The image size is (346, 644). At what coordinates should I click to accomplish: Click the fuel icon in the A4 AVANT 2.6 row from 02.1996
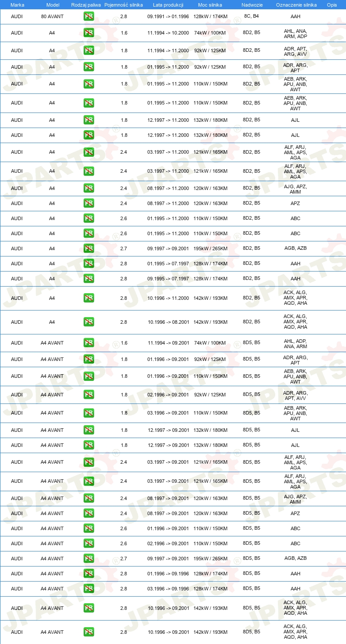click(88, 543)
